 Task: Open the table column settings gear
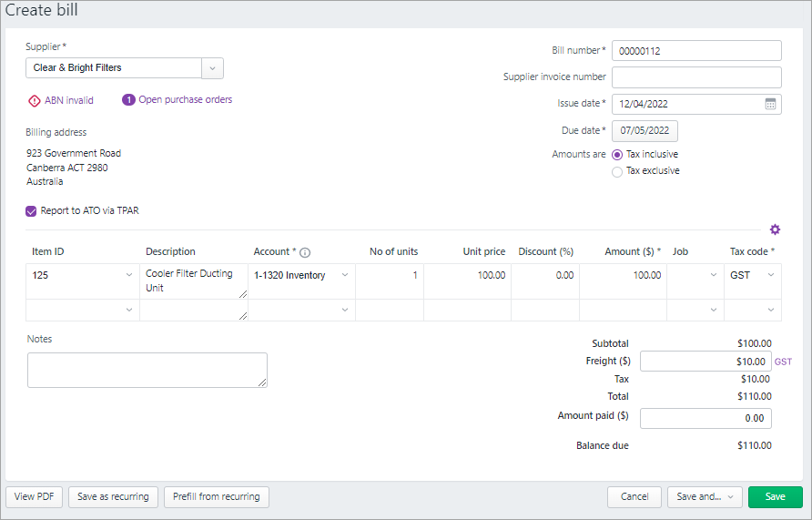pyautogui.click(x=775, y=229)
